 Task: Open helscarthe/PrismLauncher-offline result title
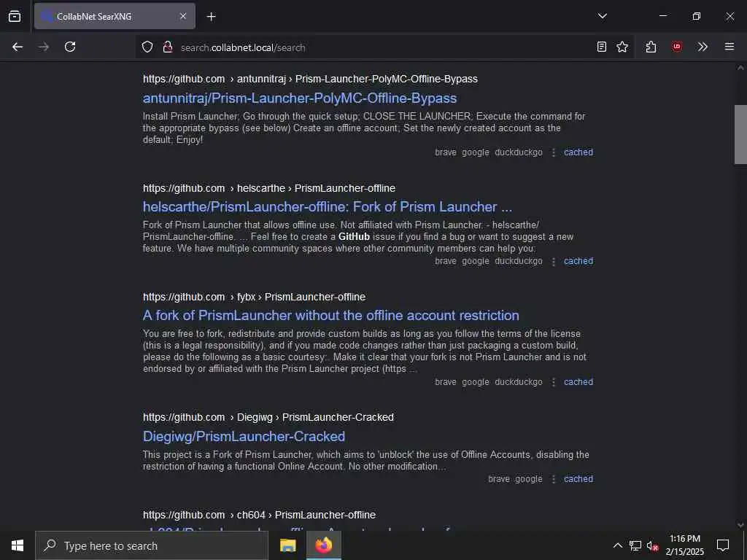click(x=328, y=206)
